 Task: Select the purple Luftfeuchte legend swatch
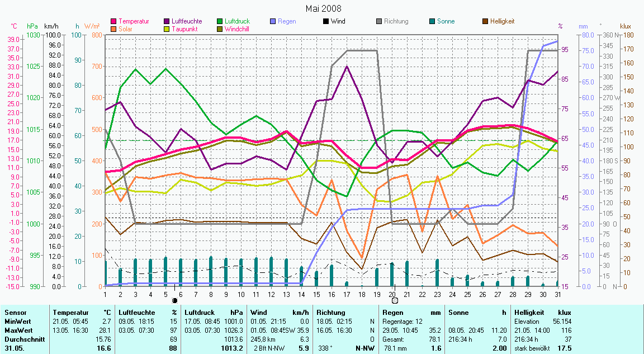pyautogui.click(x=167, y=21)
